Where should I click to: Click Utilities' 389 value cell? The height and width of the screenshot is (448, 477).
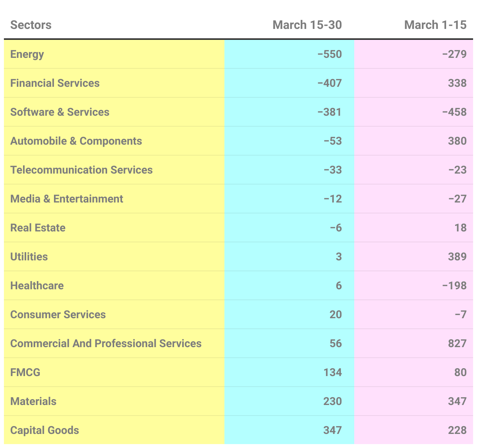click(x=457, y=256)
